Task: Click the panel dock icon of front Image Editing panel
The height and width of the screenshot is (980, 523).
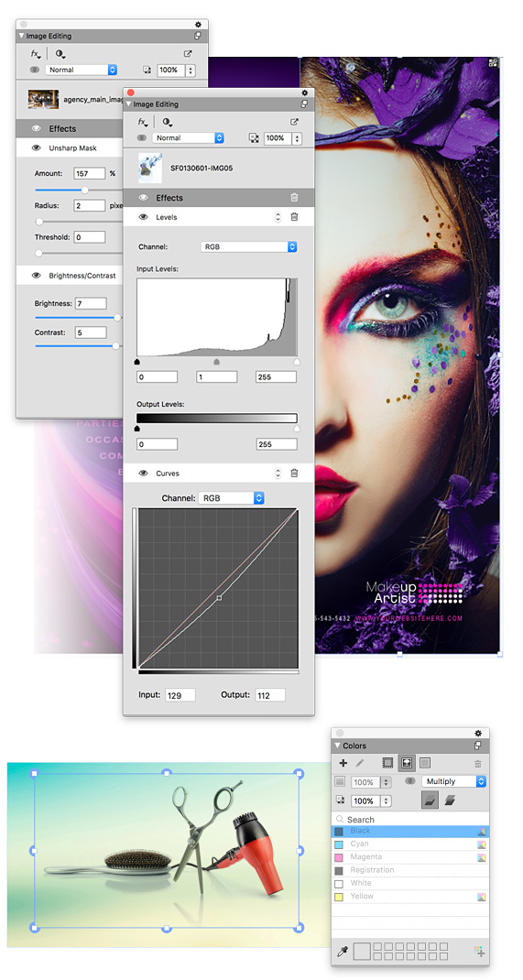Action: [304, 104]
